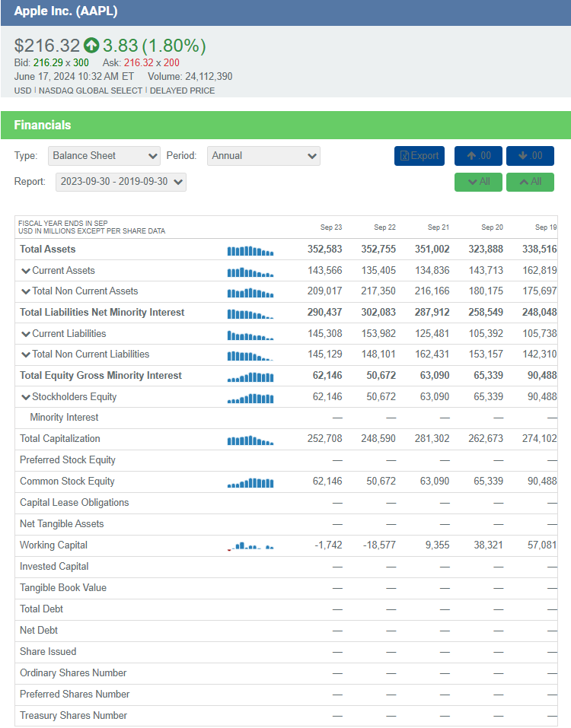Click the Total Capitalization row label
Screen dimensions: 571x728
60,439
